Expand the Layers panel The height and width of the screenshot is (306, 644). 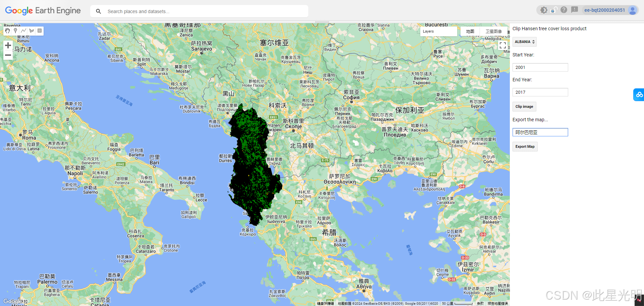tap(438, 31)
